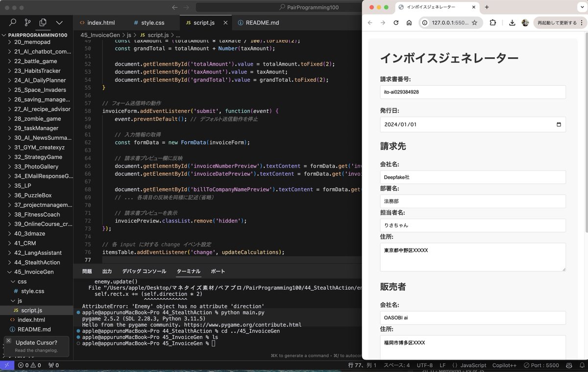This screenshot has height=372, width=588.
Task: Open the notifications bell in status bar
Action: point(581,365)
